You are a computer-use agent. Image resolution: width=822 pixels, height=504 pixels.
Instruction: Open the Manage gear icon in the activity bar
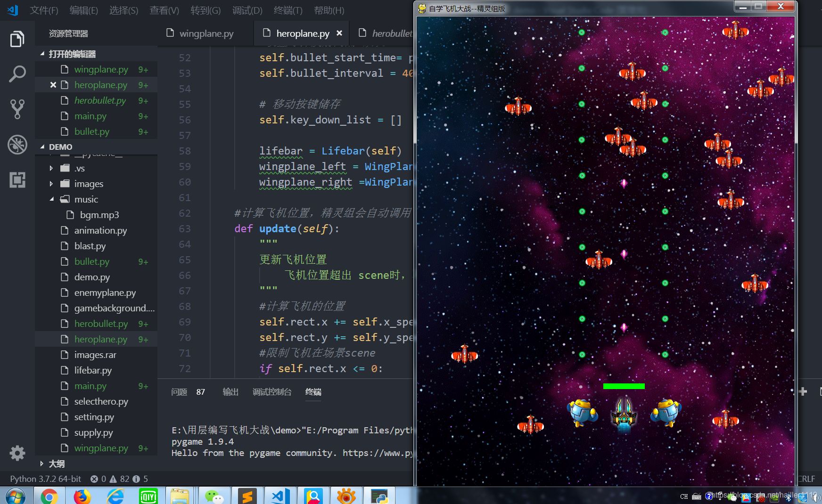(x=17, y=453)
